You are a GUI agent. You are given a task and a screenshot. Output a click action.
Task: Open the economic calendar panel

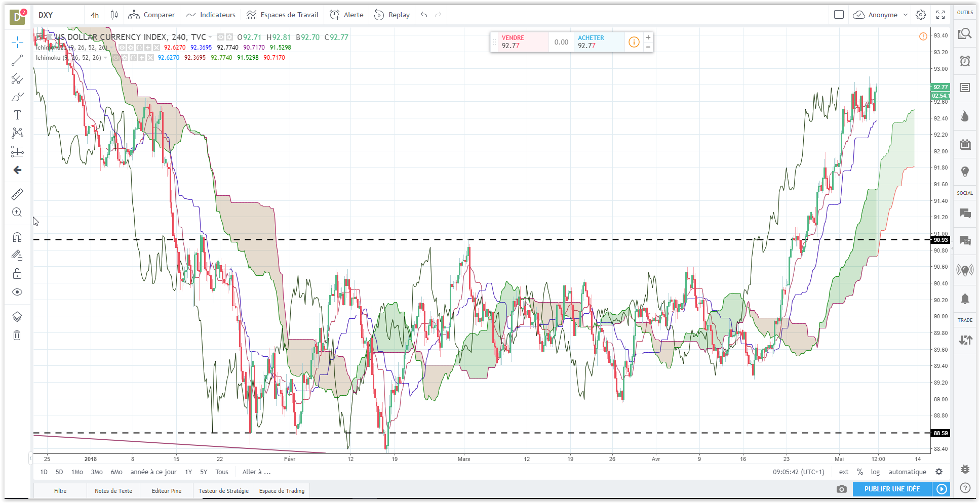965,145
